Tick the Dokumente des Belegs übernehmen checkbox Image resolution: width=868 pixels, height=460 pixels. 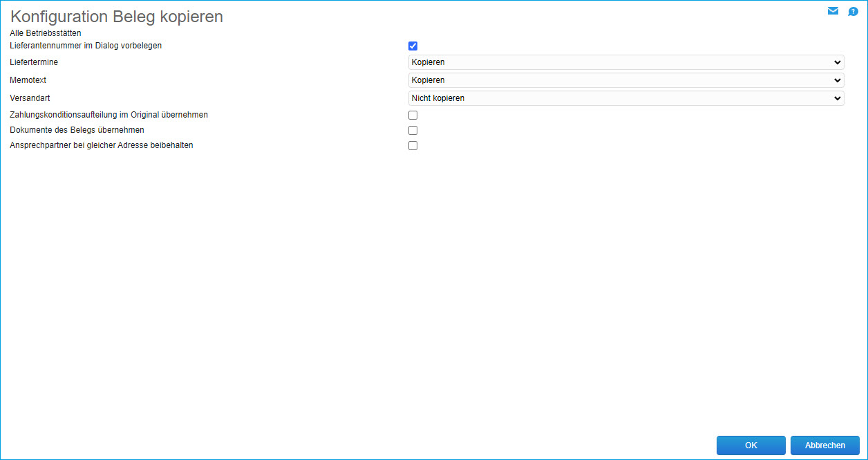coord(413,131)
